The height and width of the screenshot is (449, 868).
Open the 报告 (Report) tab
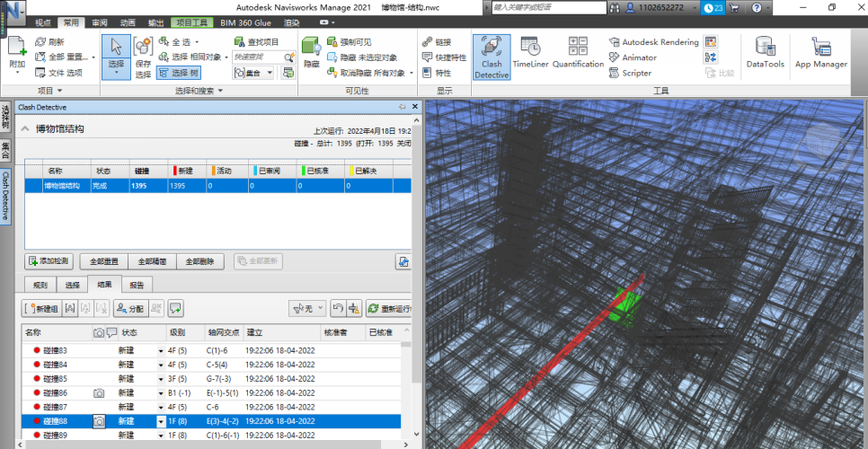(137, 286)
